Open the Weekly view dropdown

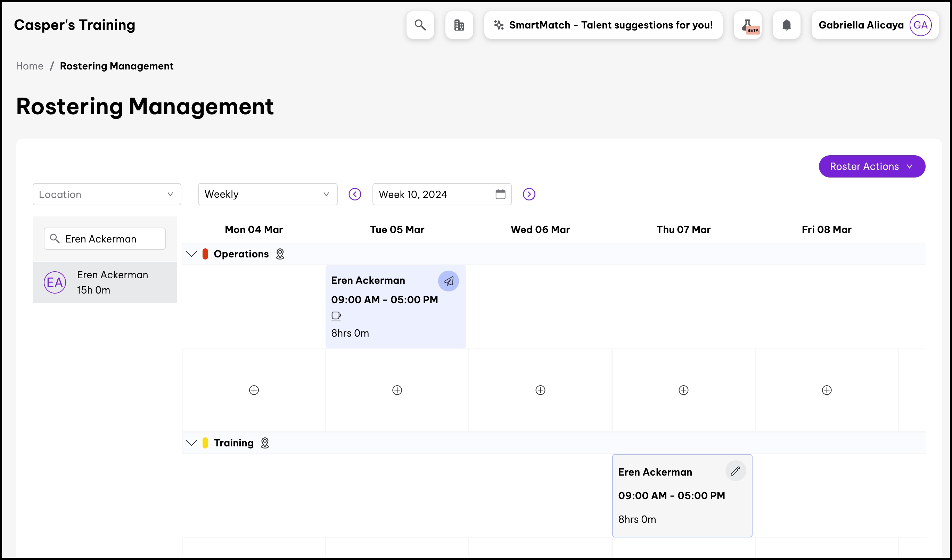(x=268, y=194)
